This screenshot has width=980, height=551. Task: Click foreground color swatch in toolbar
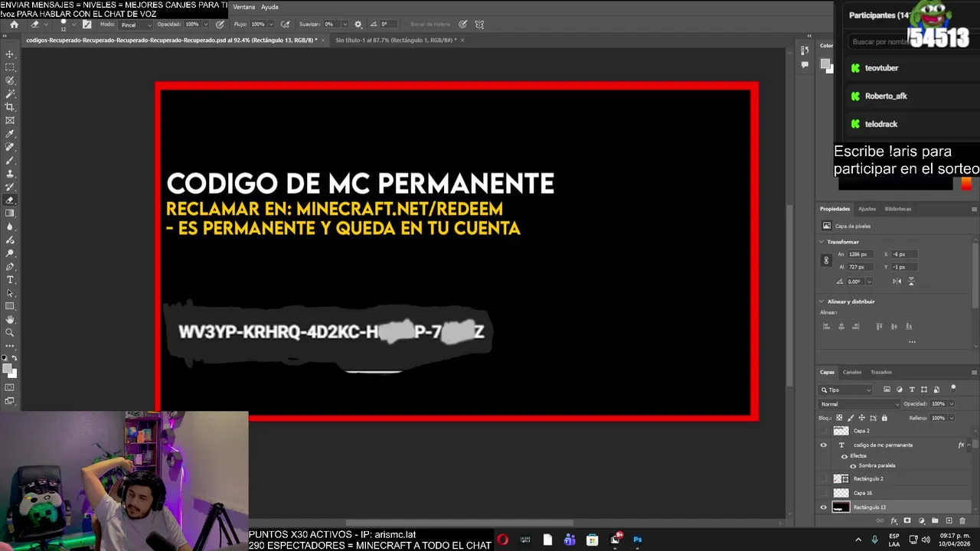[x=8, y=369]
